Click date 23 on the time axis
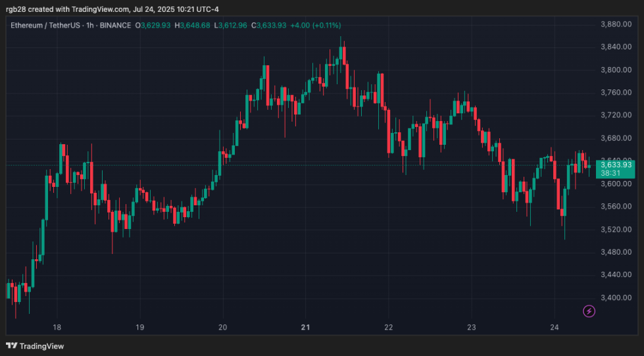 471,327
